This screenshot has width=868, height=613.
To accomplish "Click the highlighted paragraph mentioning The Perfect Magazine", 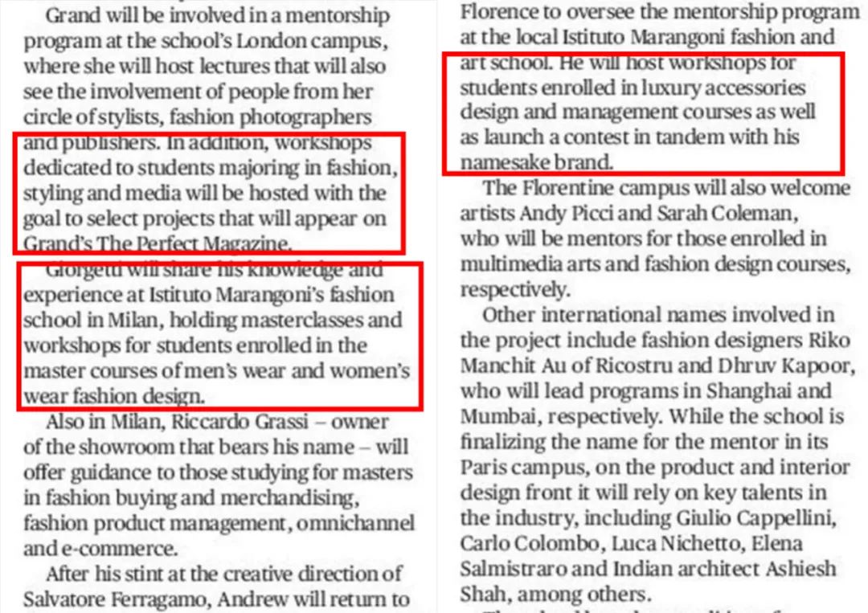I will pos(209,193).
